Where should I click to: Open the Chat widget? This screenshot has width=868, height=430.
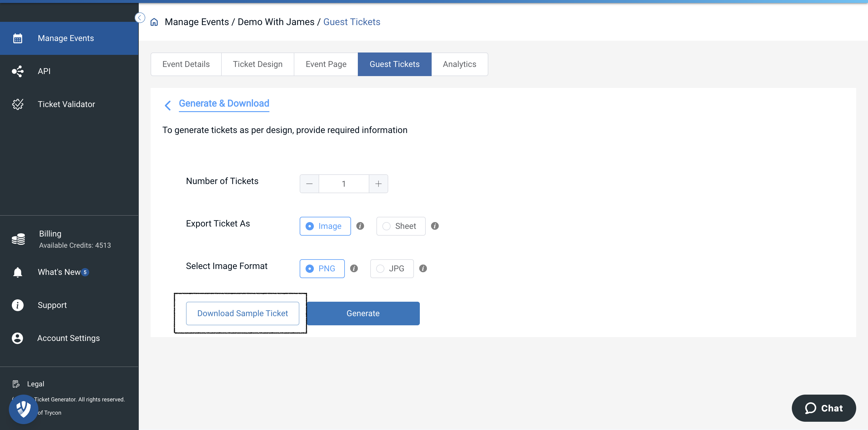pos(824,408)
